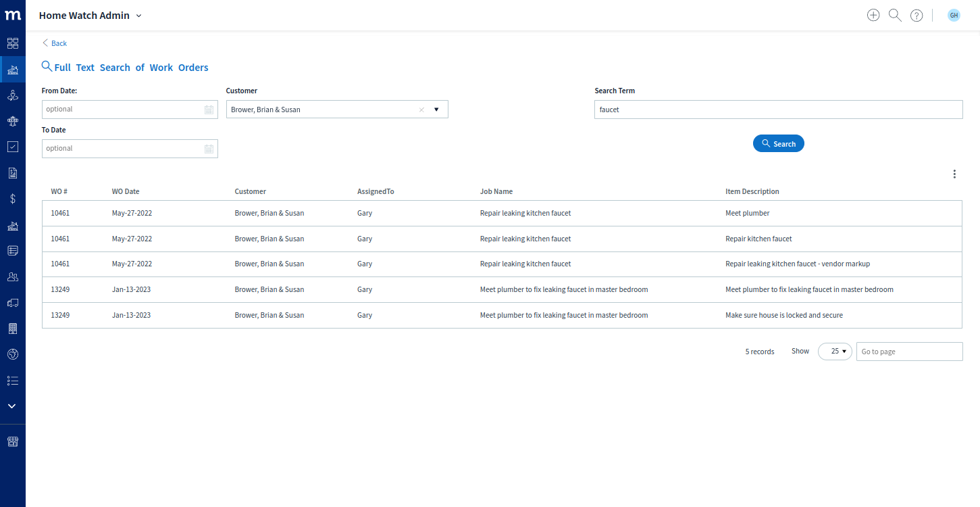Clear the selected customer with the x

pos(421,110)
